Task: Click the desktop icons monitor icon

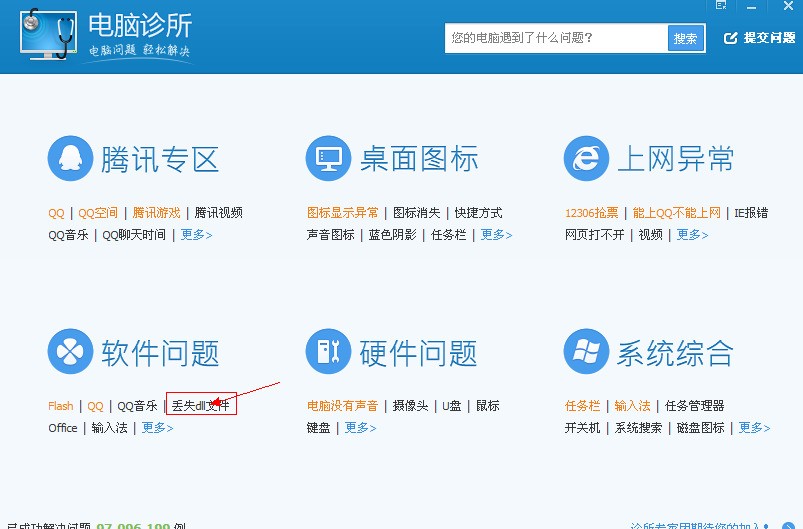Action: click(x=328, y=158)
